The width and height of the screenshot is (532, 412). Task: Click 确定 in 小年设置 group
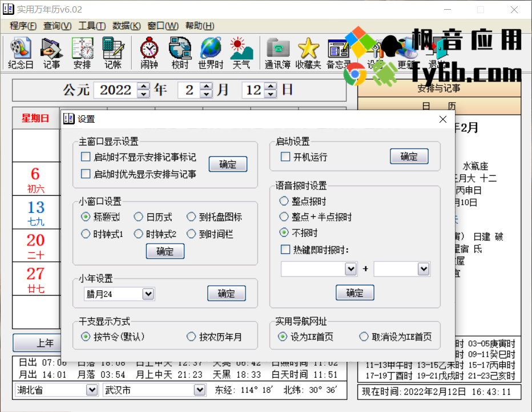(x=227, y=293)
